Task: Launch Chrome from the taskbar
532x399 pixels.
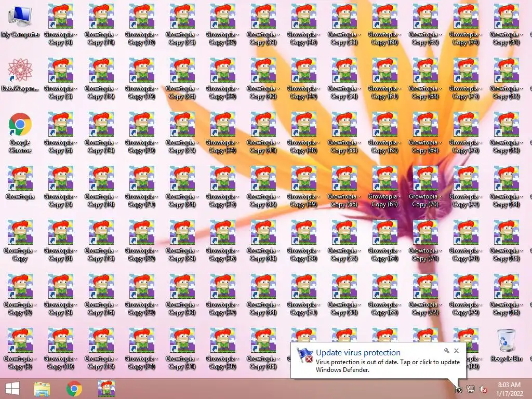Action: [x=74, y=389]
